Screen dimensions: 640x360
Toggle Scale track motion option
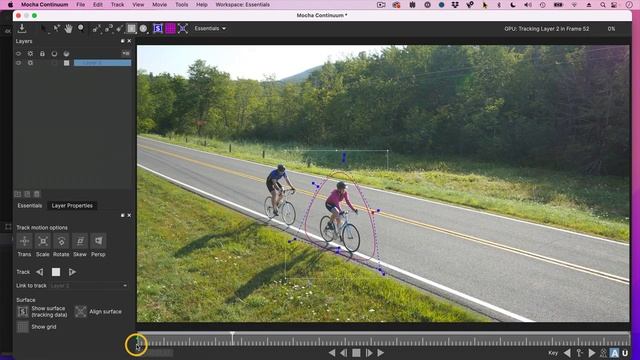42,241
